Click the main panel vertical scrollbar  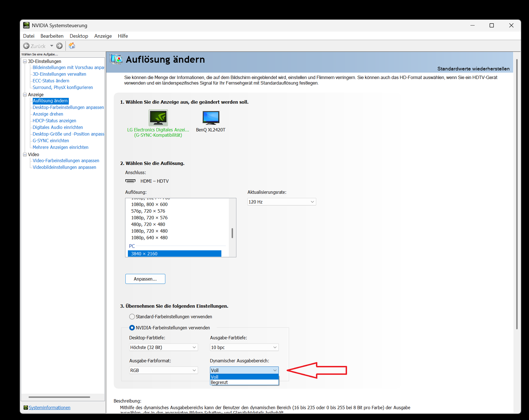click(517, 194)
